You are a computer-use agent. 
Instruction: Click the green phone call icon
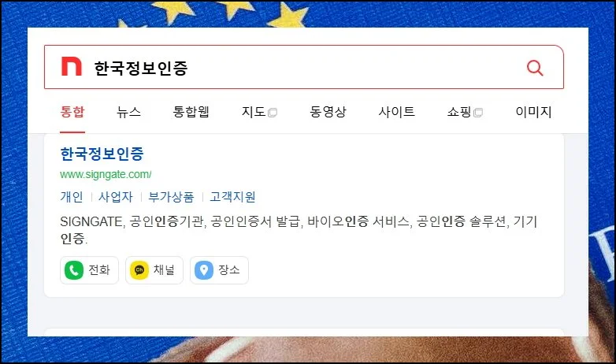coord(74,270)
